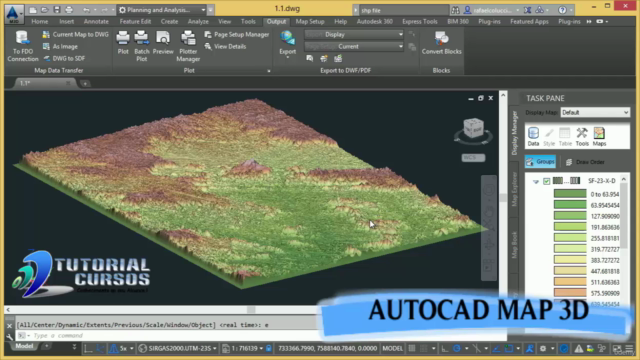Click Current Map to DWG
Viewport: 640px width, 360px height.
click(x=76, y=35)
